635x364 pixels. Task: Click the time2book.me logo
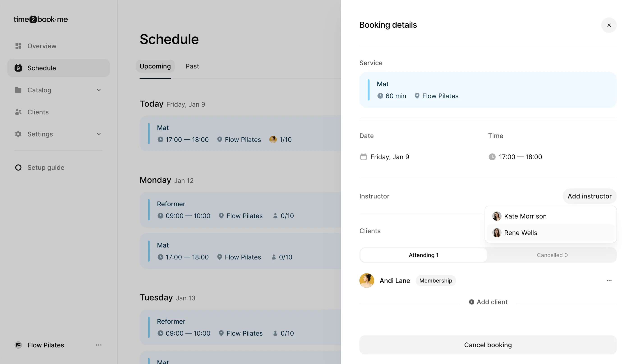[x=41, y=19]
